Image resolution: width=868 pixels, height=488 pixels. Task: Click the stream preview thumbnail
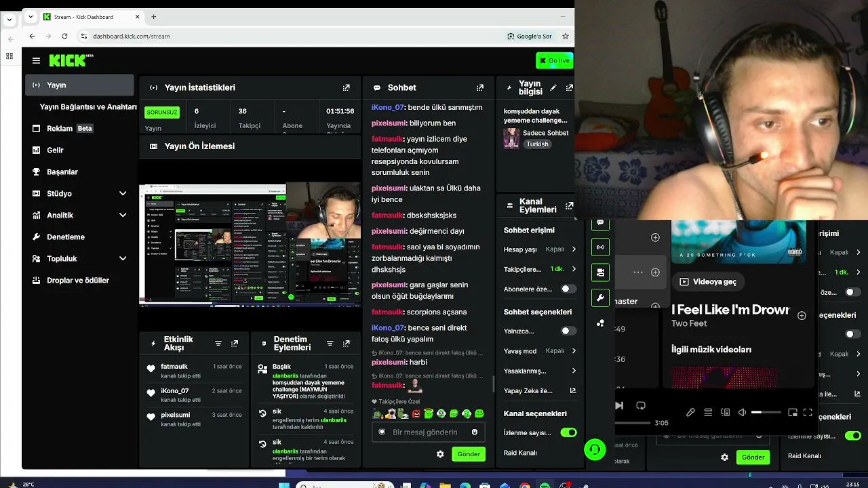tap(250, 244)
